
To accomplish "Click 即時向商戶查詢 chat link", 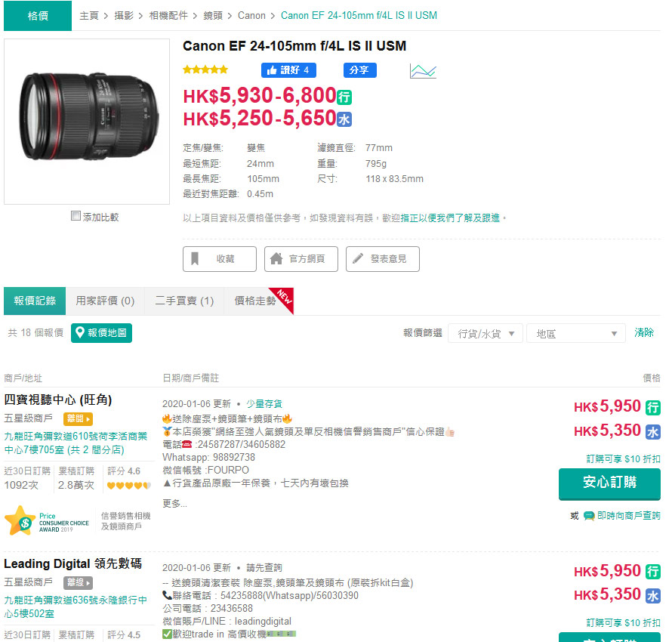I will tap(629, 516).
